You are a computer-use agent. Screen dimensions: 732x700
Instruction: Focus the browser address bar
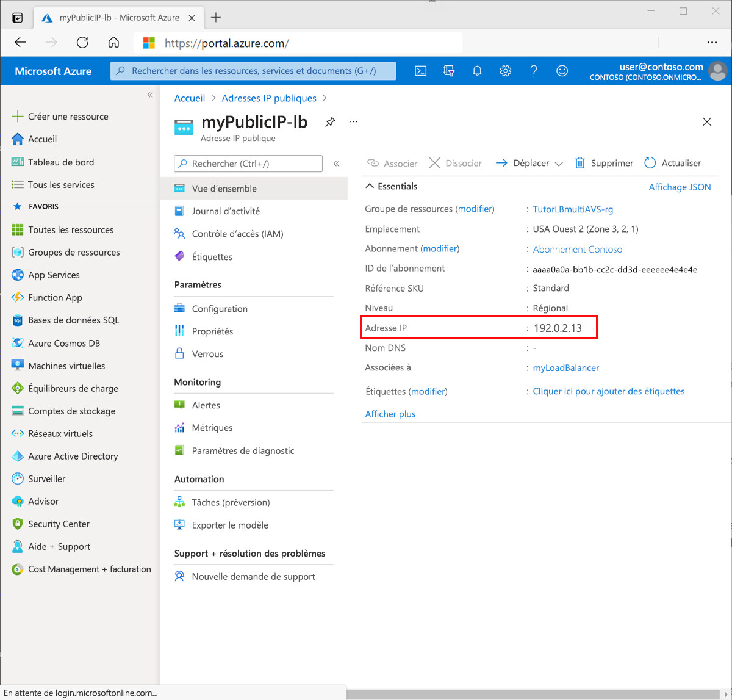[x=298, y=43]
